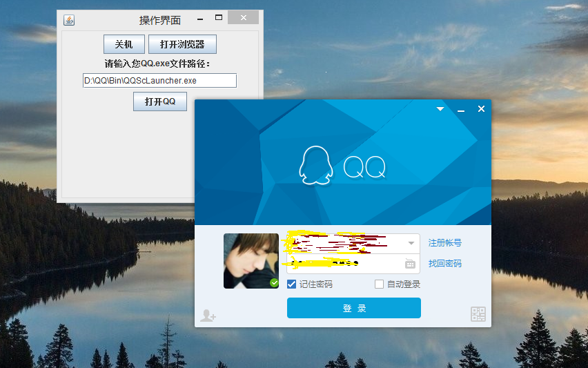Uncheck 记住密码 remember password
Image resolution: width=588 pixels, height=368 pixels.
[x=291, y=284]
